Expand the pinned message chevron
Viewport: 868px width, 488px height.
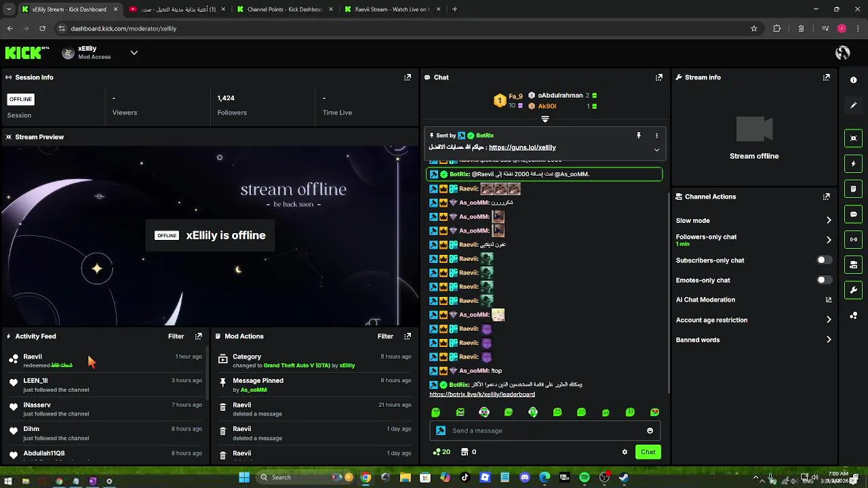[x=656, y=150]
